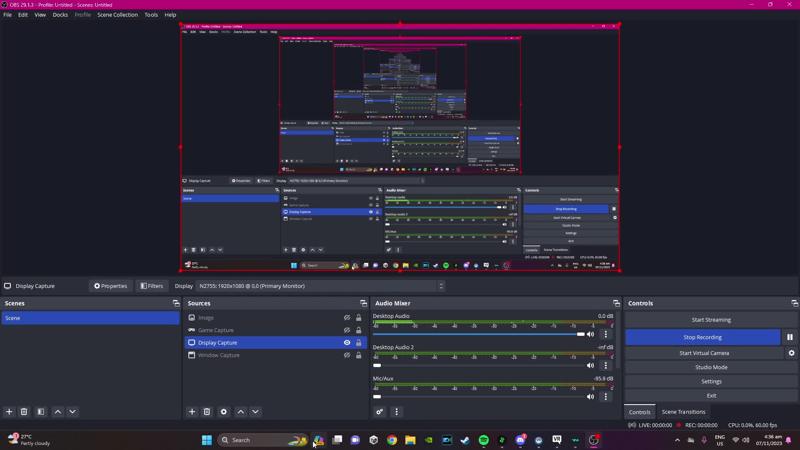The image size is (800, 450).
Task: Show hidden system tray icons chevron
Action: pyautogui.click(x=677, y=440)
